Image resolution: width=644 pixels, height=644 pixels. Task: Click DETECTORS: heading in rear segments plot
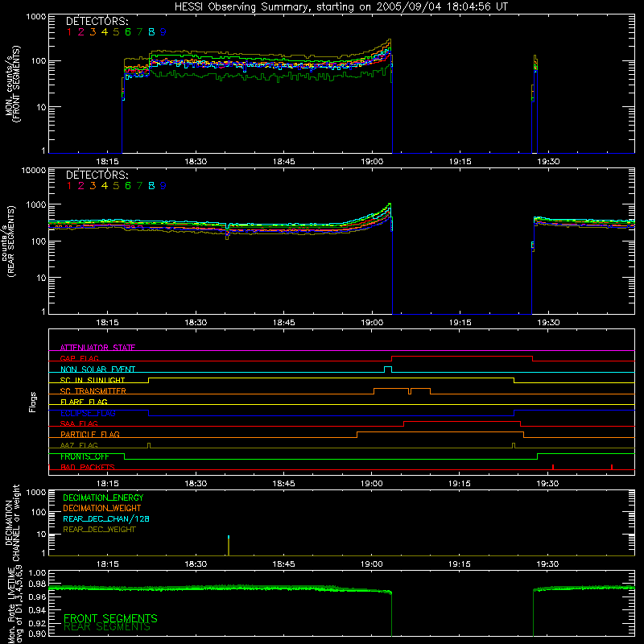click(x=97, y=175)
